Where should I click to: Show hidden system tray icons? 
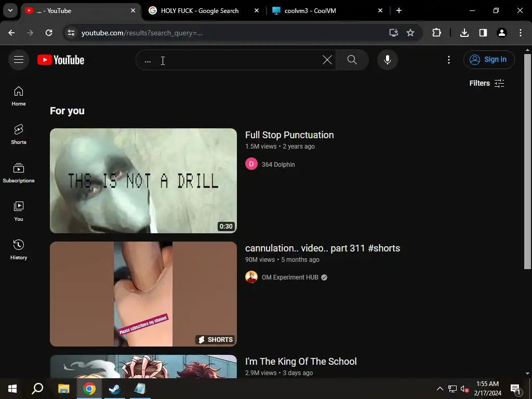point(440,389)
